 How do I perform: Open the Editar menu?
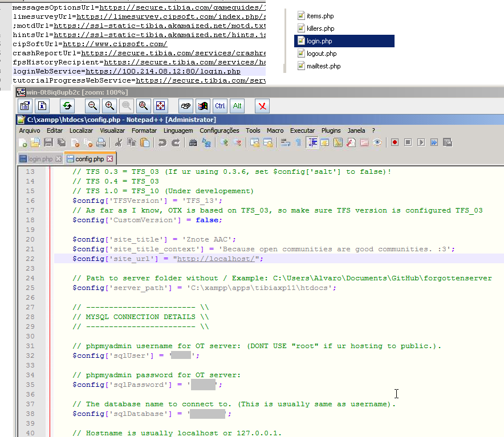55,131
